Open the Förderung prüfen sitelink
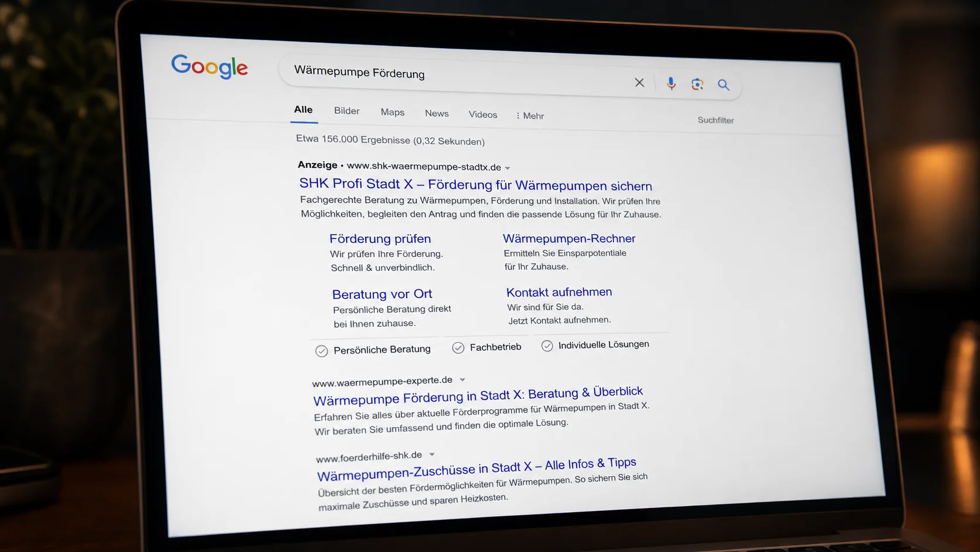 (x=380, y=239)
